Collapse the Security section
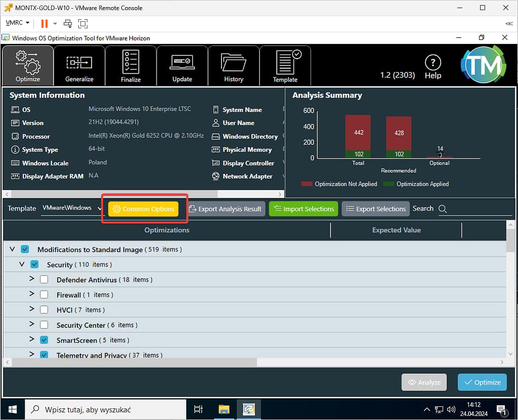Image resolution: width=518 pixels, height=420 pixels. point(22,264)
